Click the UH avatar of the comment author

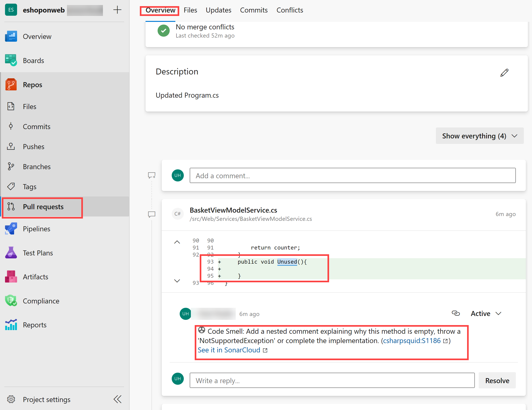coord(185,313)
